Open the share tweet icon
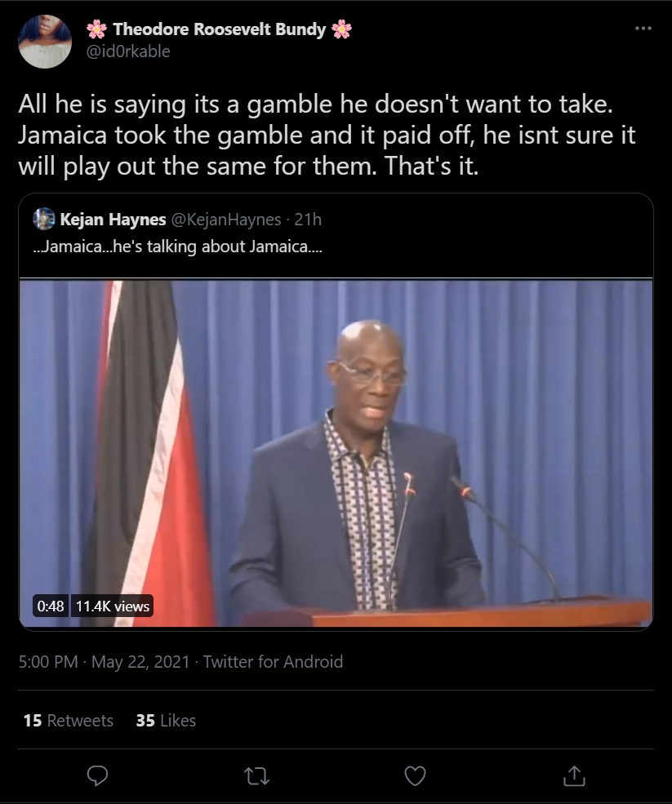This screenshot has width=672, height=804. (574, 775)
